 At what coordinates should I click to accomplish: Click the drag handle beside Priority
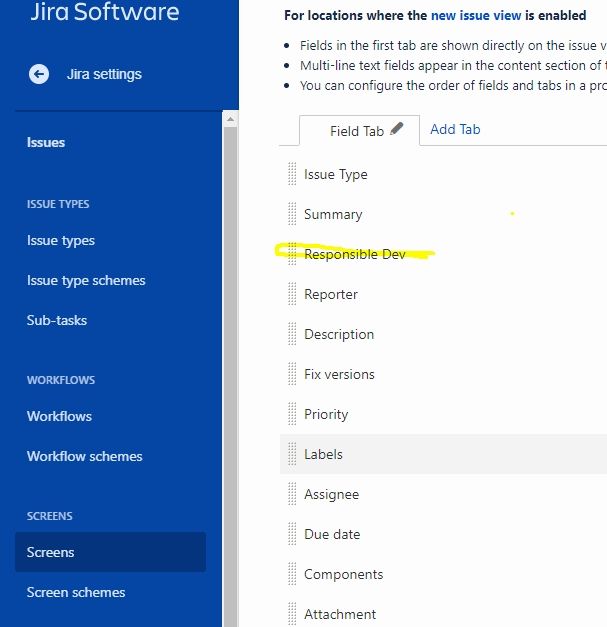(292, 414)
